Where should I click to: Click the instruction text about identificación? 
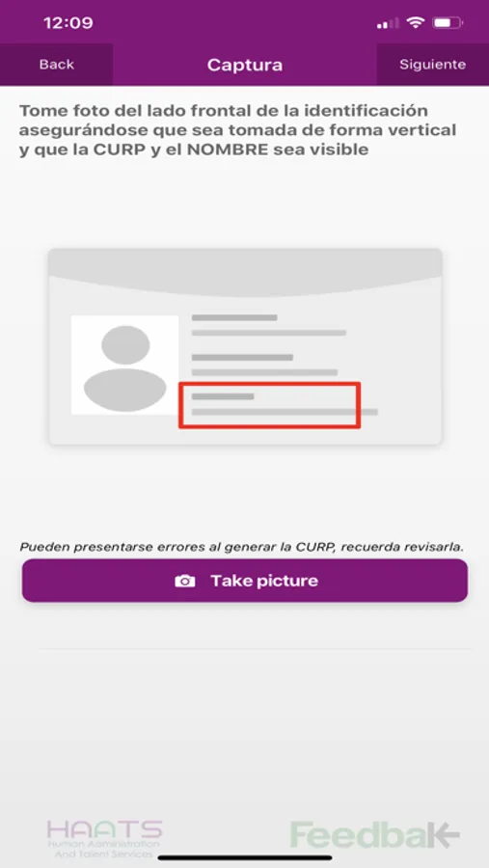(x=238, y=130)
